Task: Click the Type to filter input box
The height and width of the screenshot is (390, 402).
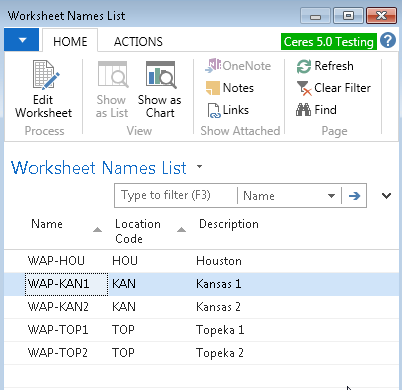Action: [176, 195]
